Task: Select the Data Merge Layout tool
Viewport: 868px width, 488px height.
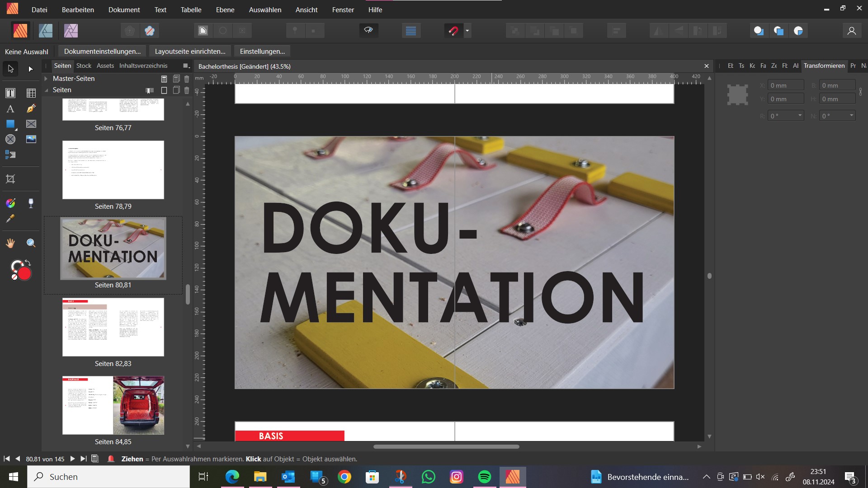Action: (x=10, y=155)
